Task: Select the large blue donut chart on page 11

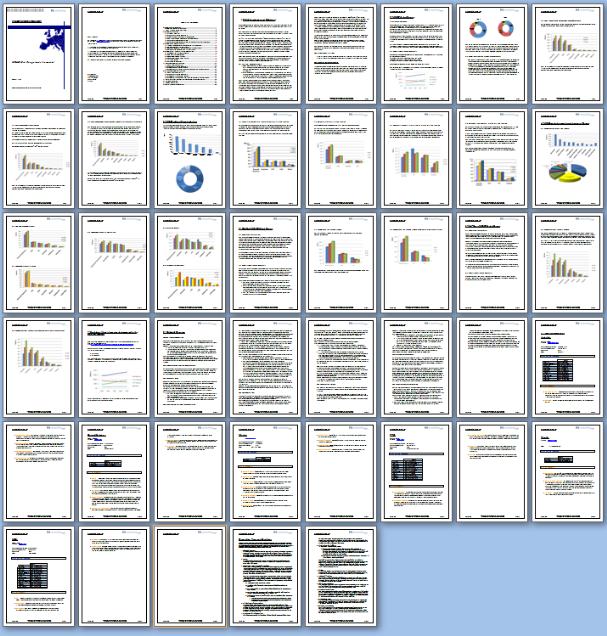Action: (x=189, y=181)
